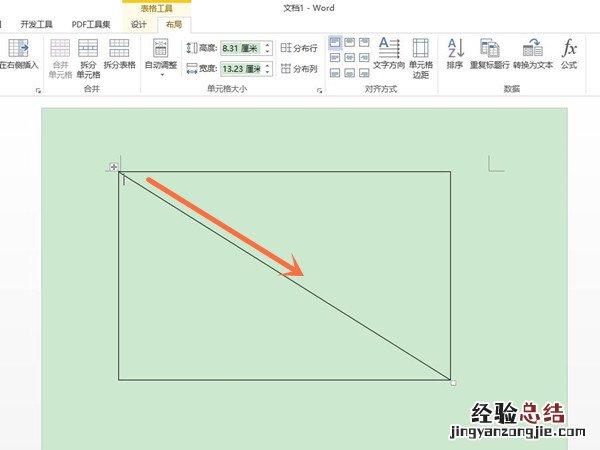Image resolution: width=600 pixels, height=450 pixels.
Task: Insert a formula (公式)
Action: coord(569,54)
